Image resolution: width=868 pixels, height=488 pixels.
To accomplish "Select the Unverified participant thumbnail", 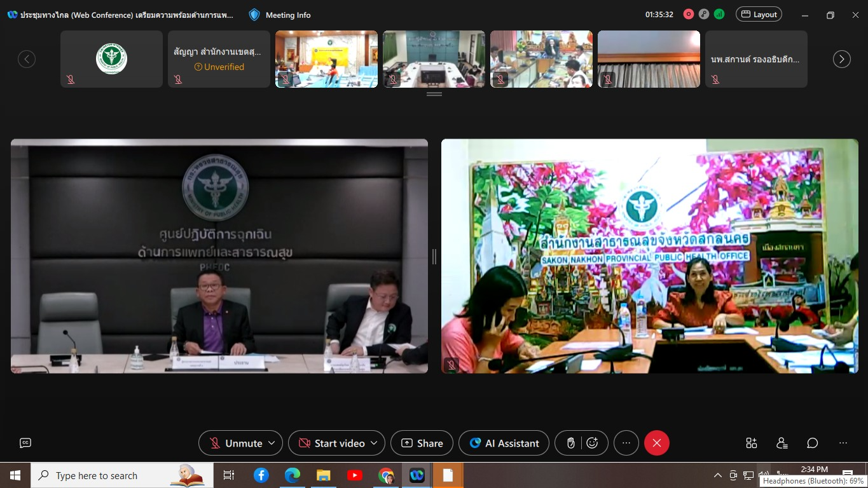I will (x=219, y=59).
